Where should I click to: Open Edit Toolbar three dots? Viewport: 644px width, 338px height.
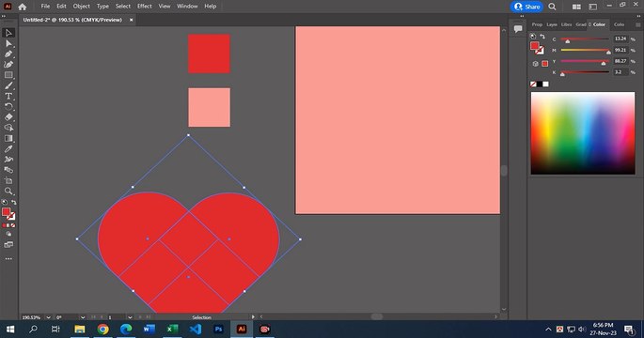8,259
